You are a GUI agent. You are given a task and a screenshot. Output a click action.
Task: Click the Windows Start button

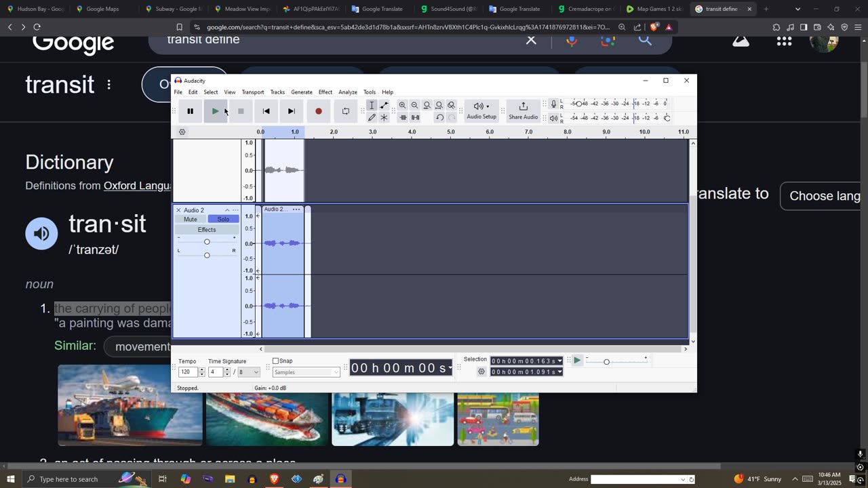11,479
